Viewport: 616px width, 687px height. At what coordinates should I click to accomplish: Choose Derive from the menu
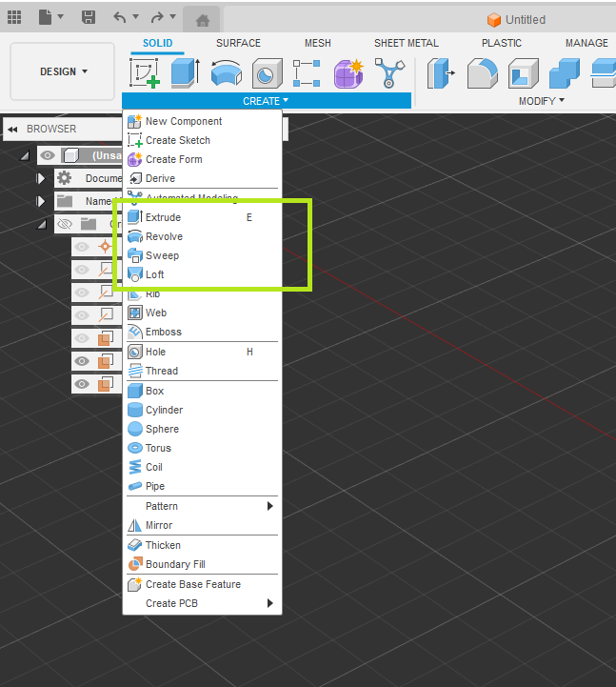[202, 178]
